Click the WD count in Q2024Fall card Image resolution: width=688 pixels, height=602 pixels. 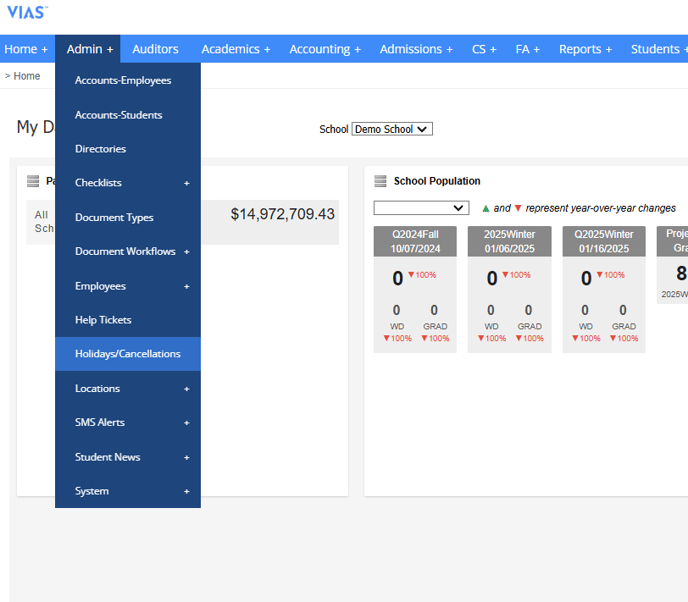pos(396,310)
